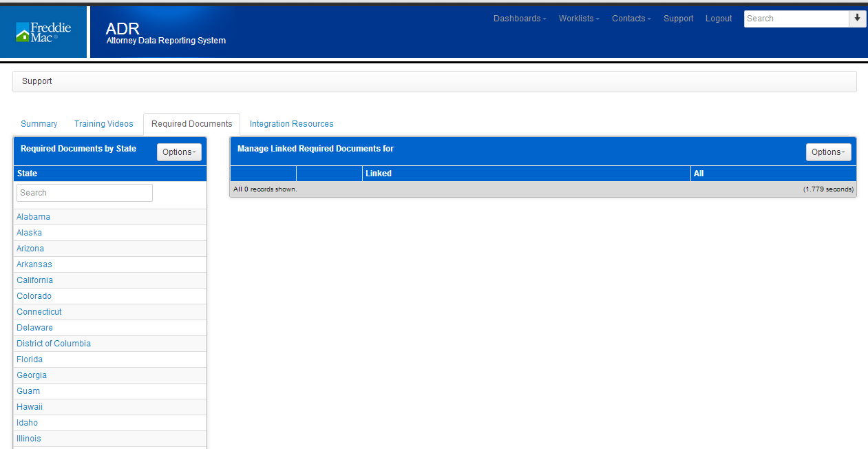The image size is (868, 449).
Task: Select District of Columbia from the list
Action: pyautogui.click(x=54, y=344)
